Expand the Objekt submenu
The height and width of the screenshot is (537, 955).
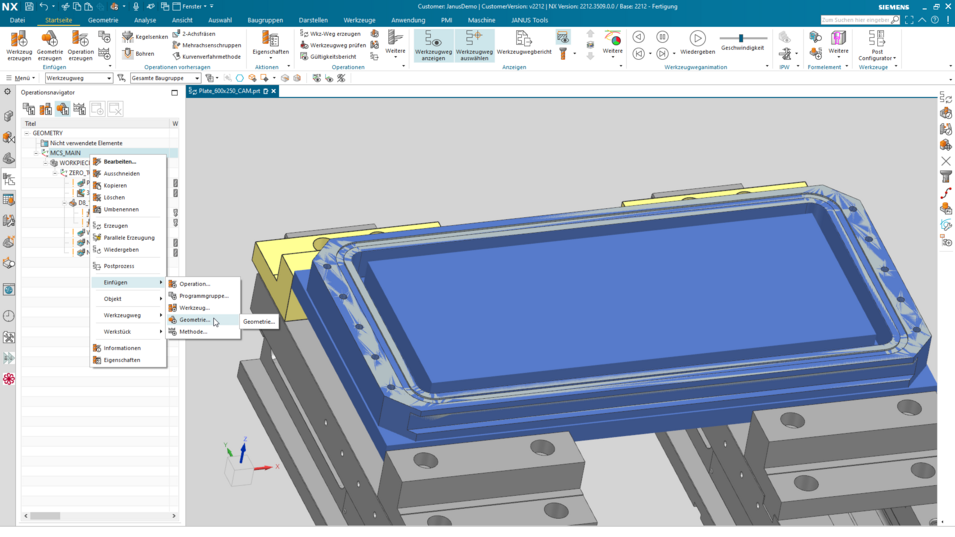tap(129, 299)
